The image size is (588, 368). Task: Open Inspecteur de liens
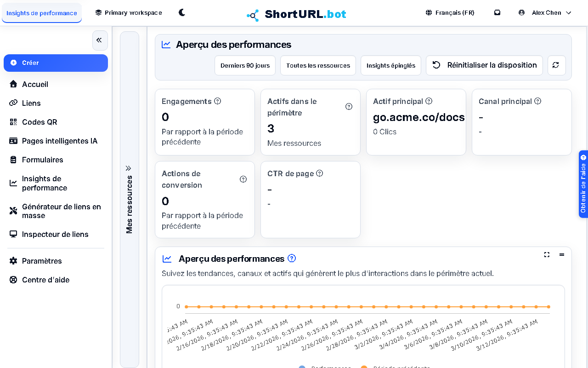pos(56,234)
